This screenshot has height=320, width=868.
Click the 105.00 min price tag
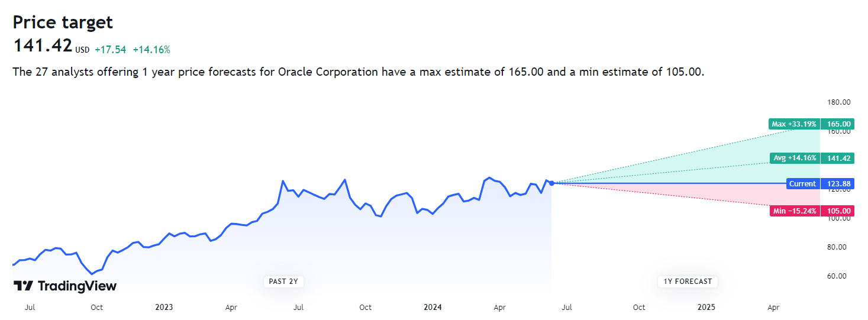[x=840, y=211]
